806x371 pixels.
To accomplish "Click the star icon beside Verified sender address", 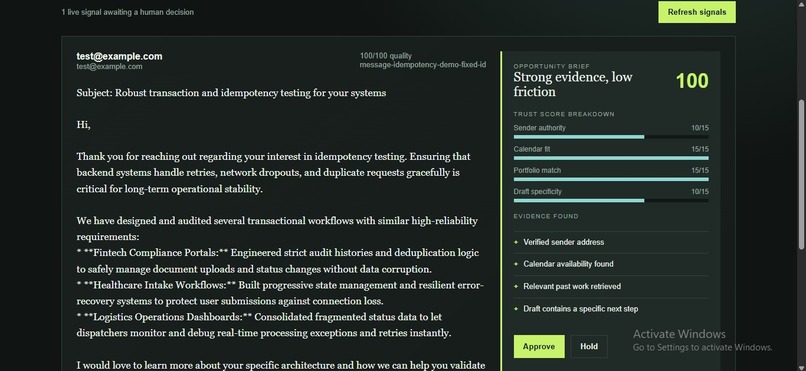I will coord(516,242).
